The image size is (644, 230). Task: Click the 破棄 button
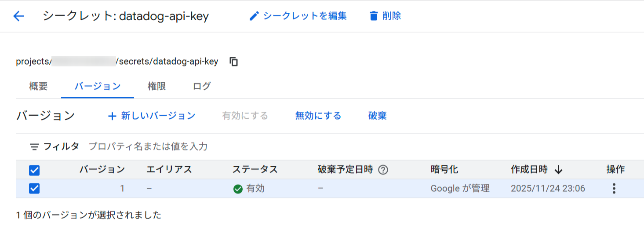point(377,116)
